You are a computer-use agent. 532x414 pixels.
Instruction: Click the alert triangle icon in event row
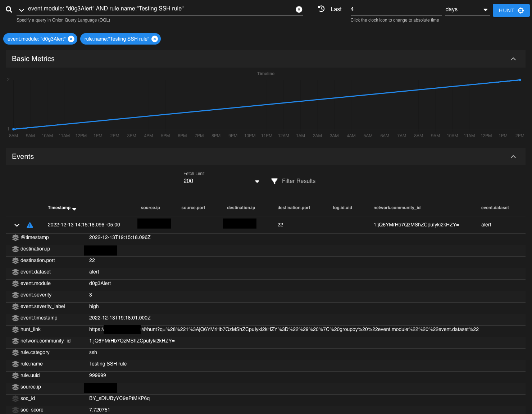30,225
